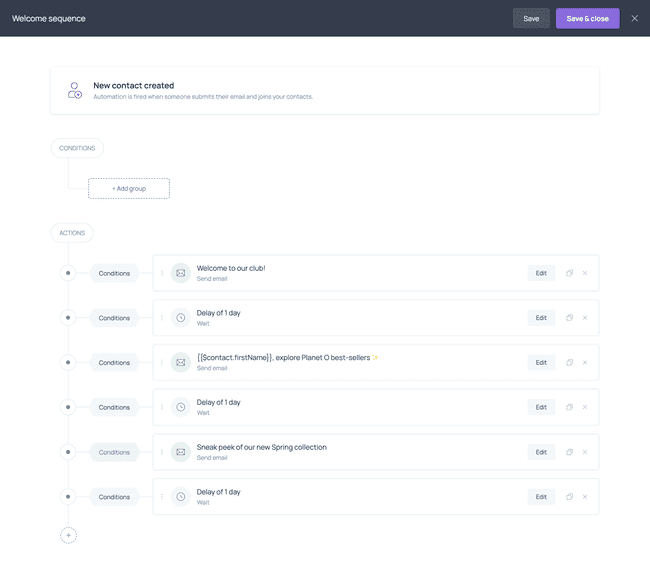Close the automation editor with the X
Screen dimensions: 650x579
[x=634, y=18]
